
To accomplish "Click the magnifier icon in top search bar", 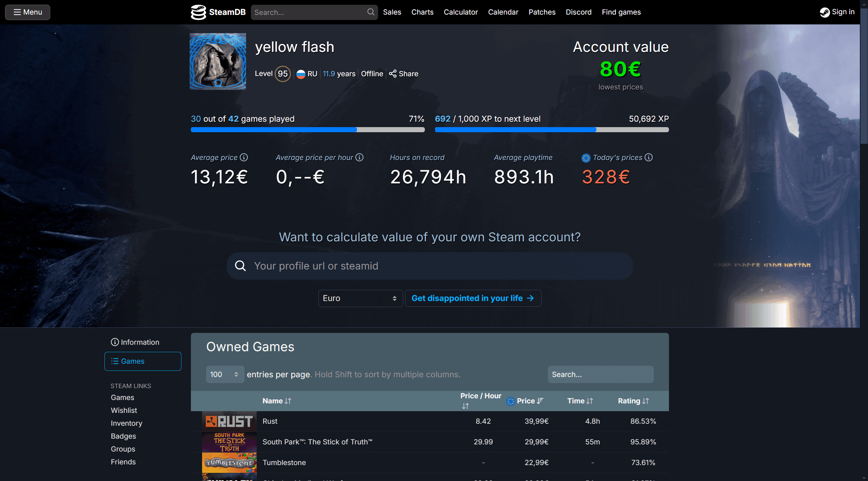I will (371, 12).
